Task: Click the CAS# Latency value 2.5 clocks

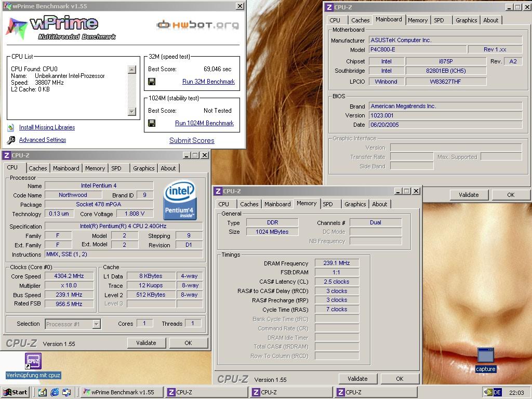Action: [337, 282]
